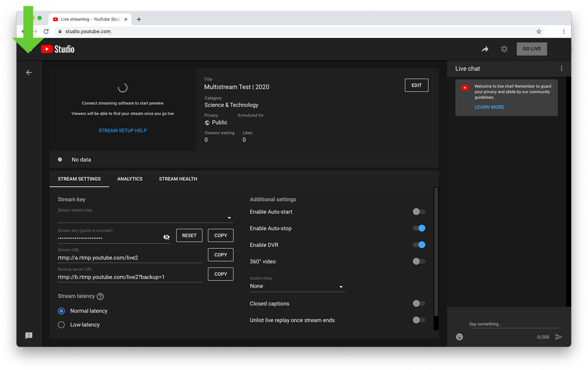Click the Backup server URL field

pyautogui.click(x=130, y=277)
